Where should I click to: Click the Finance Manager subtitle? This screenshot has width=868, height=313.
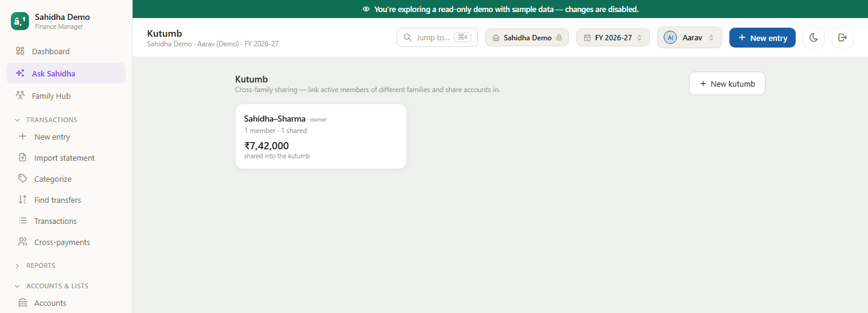coord(59,26)
